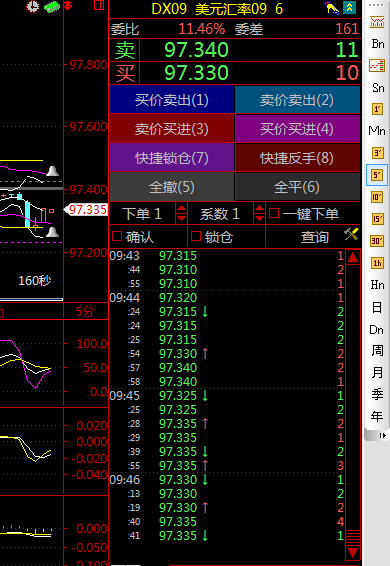The height and width of the screenshot is (566, 390).
Task: Select the Hn period in sidebar
Action: pyautogui.click(x=377, y=285)
